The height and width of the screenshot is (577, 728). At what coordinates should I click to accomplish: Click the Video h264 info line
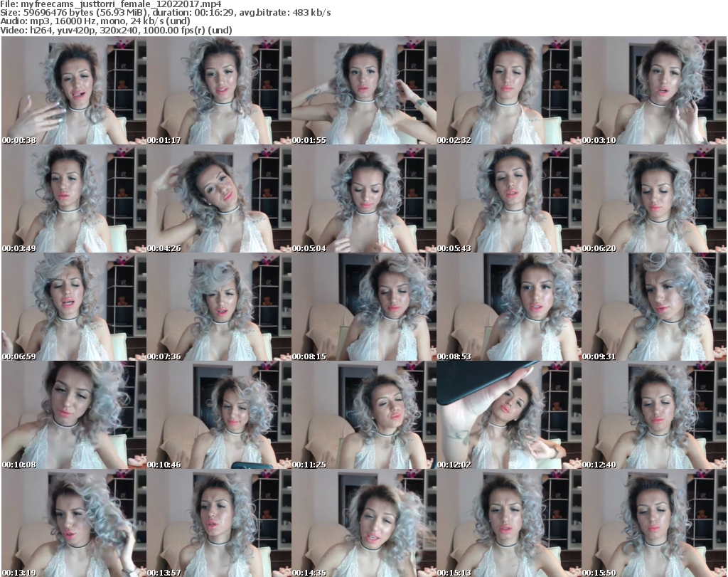(x=116, y=30)
